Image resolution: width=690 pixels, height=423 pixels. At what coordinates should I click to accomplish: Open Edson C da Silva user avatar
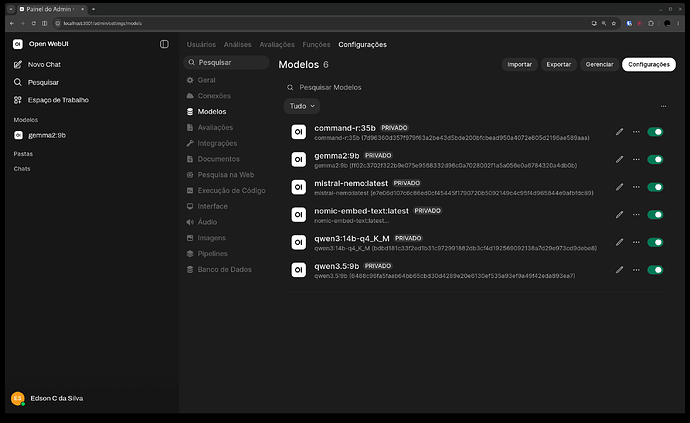click(x=18, y=398)
